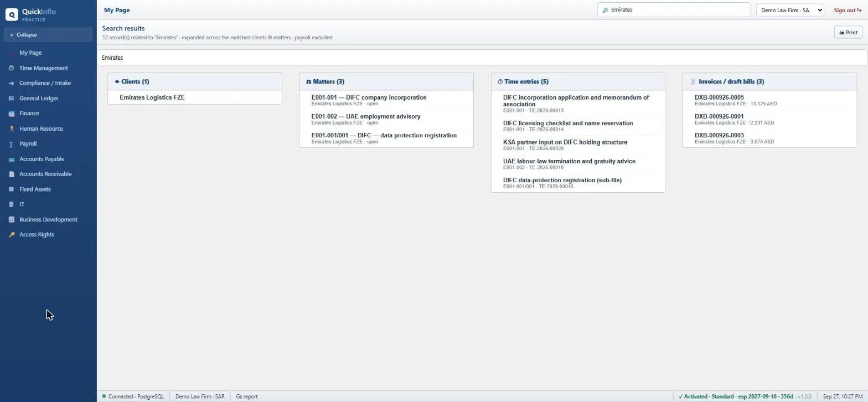
Task: Click the General Ledger sidebar icon
Action: coord(11,99)
